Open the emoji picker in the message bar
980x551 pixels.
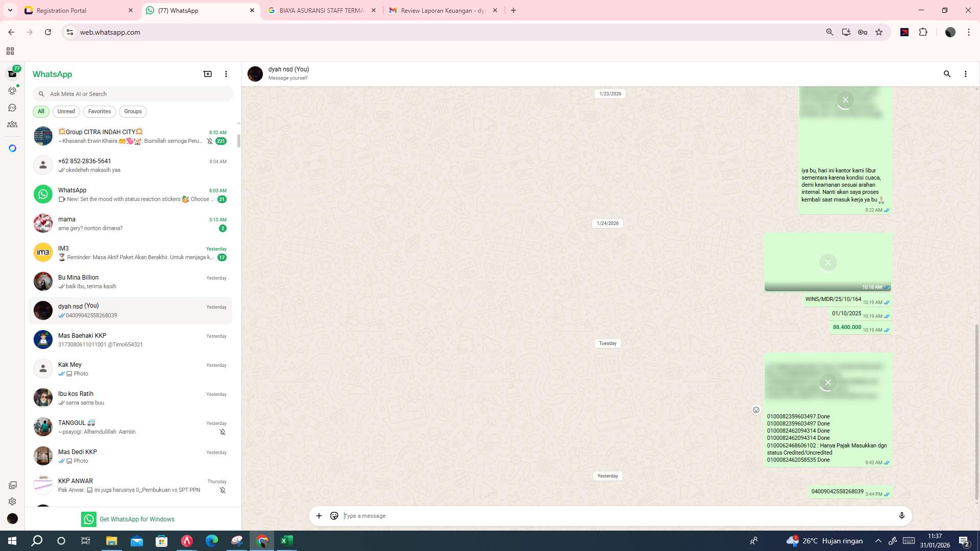click(334, 516)
